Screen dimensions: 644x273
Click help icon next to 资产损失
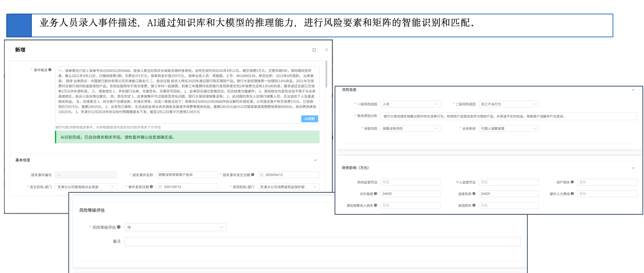pos(573,182)
